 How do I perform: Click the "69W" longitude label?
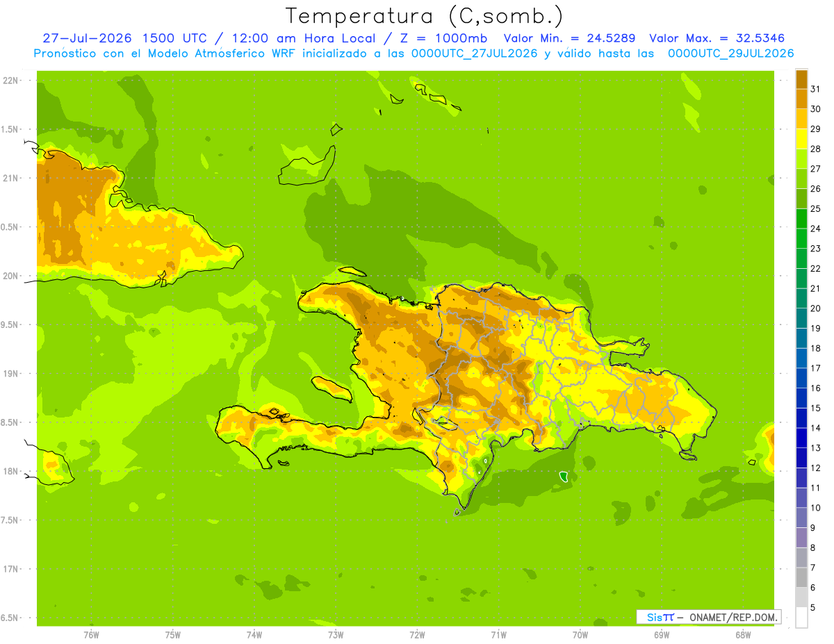661,635
